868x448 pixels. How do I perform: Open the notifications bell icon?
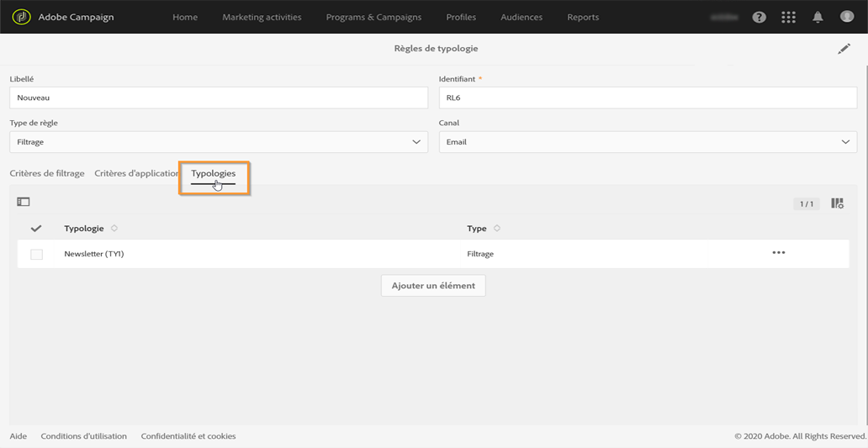pyautogui.click(x=818, y=17)
